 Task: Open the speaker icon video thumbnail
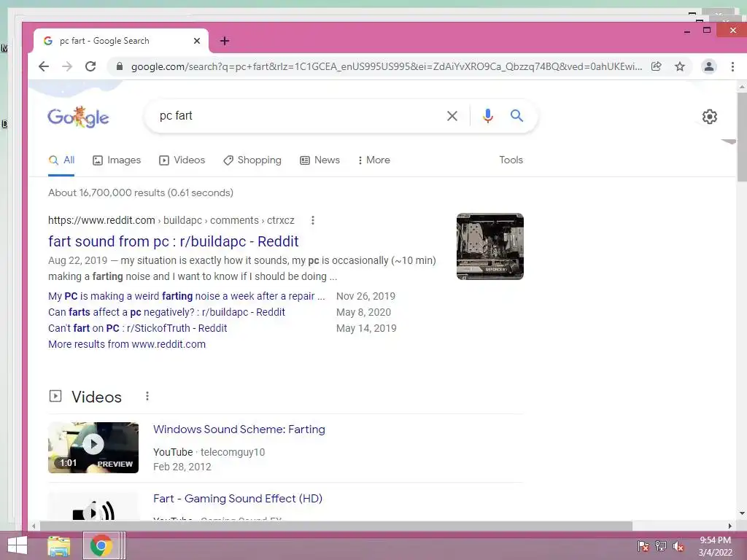click(93, 507)
